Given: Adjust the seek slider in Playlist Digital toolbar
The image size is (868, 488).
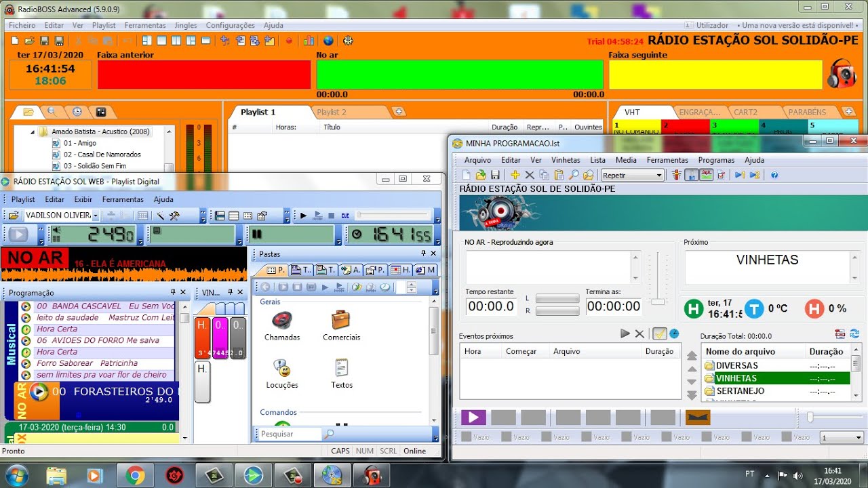Looking at the screenshot, I should (393, 216).
